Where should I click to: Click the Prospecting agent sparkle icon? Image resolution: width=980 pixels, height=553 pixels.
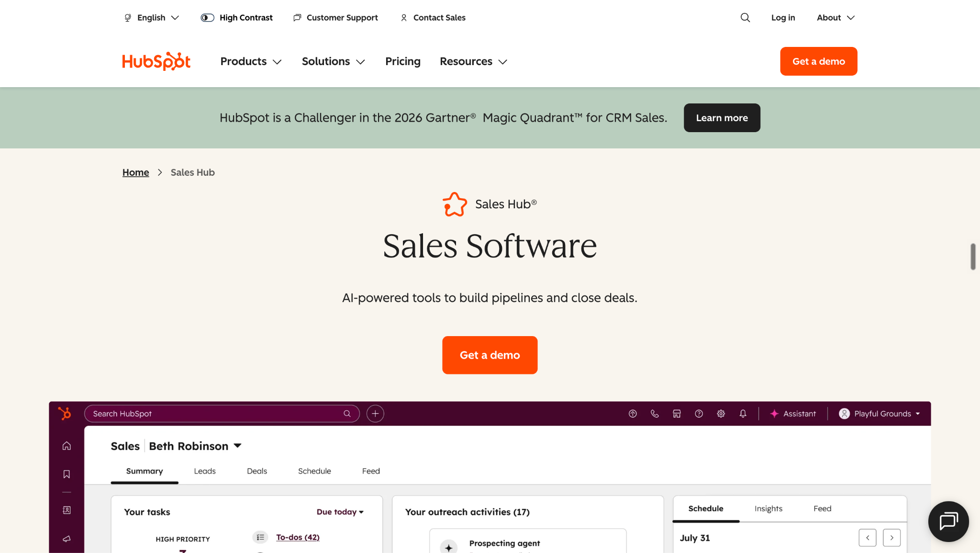tap(448, 547)
